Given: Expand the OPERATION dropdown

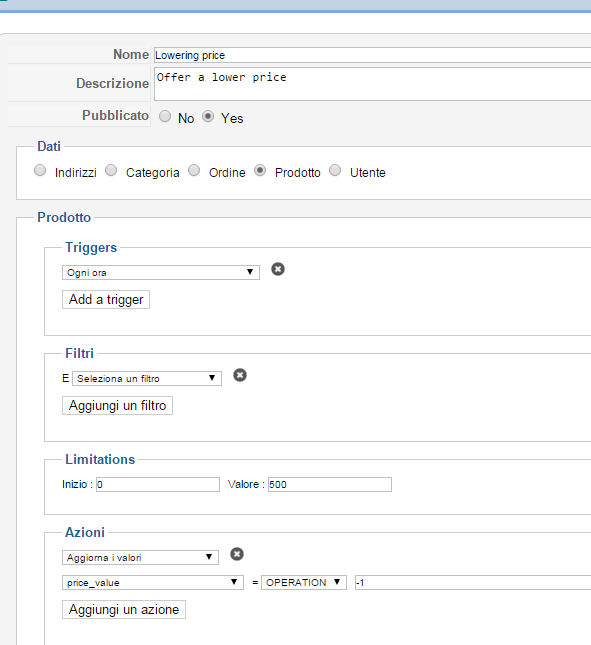Looking at the screenshot, I should click(304, 582).
